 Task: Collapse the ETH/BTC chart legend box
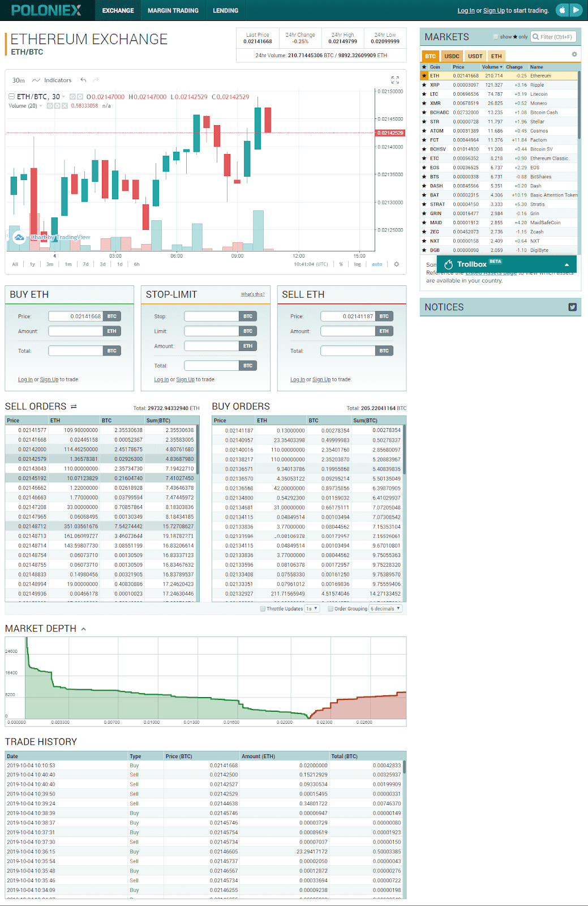click(x=11, y=97)
